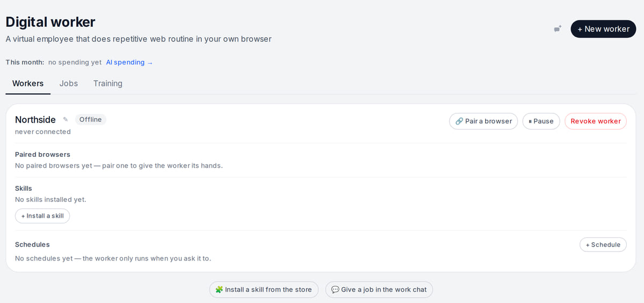Switch to the Jobs tab
Image resolution: width=644 pixels, height=303 pixels.
click(x=69, y=83)
